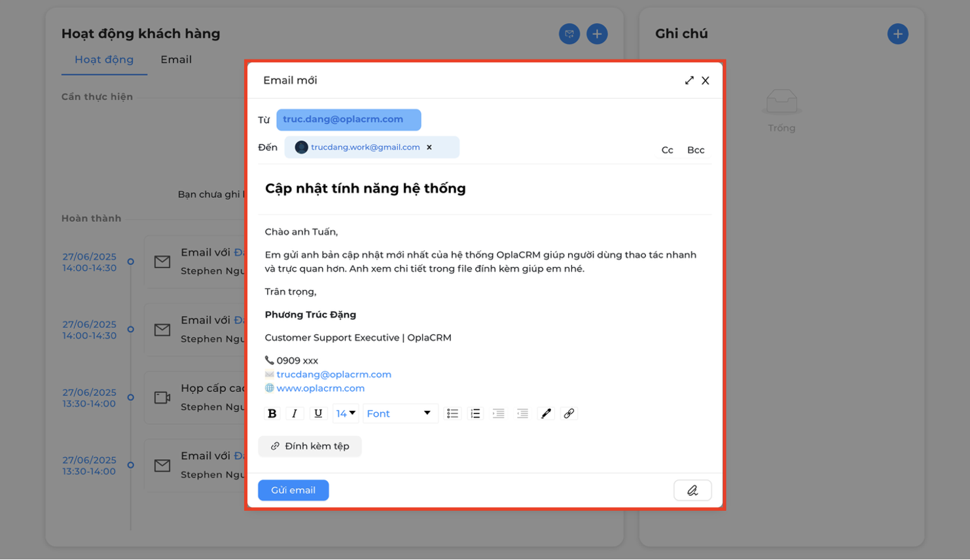This screenshot has width=970, height=560.
Task: Open trucdang@oplacrm.com signature link
Action: pyautogui.click(x=334, y=374)
